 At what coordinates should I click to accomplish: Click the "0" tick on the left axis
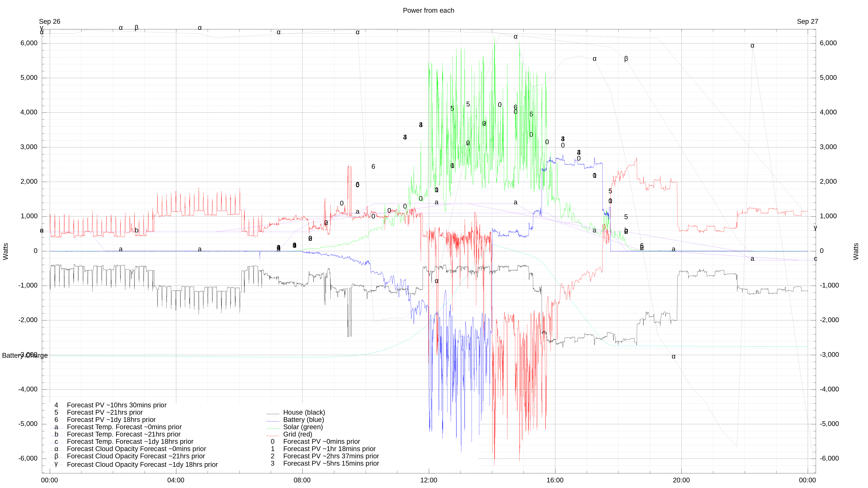pyautogui.click(x=36, y=251)
